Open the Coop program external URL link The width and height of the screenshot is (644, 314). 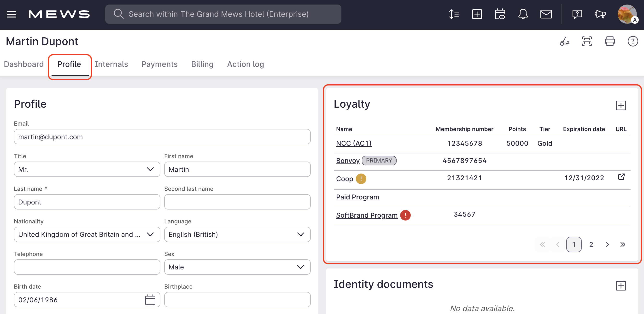click(x=621, y=176)
